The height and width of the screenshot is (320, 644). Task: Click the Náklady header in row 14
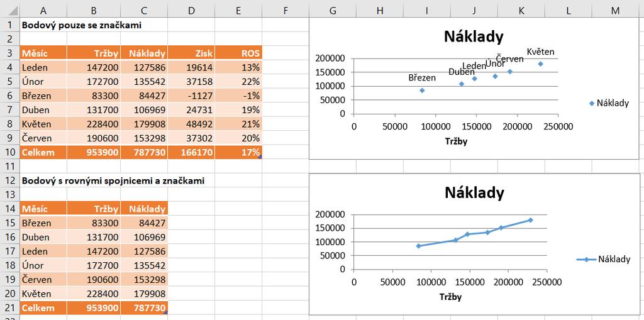click(144, 209)
